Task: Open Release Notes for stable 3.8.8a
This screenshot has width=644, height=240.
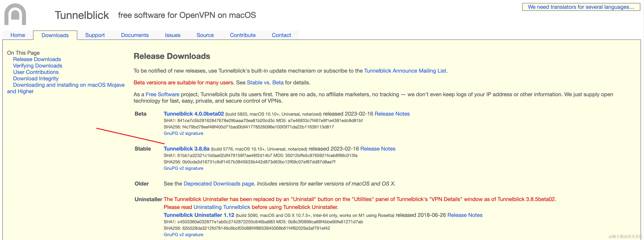Action: coord(378,149)
